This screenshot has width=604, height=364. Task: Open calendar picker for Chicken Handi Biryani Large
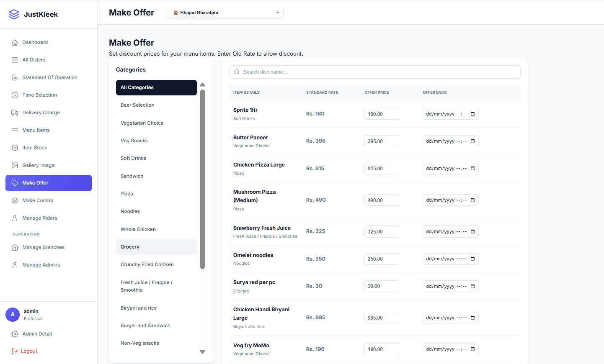click(x=473, y=318)
